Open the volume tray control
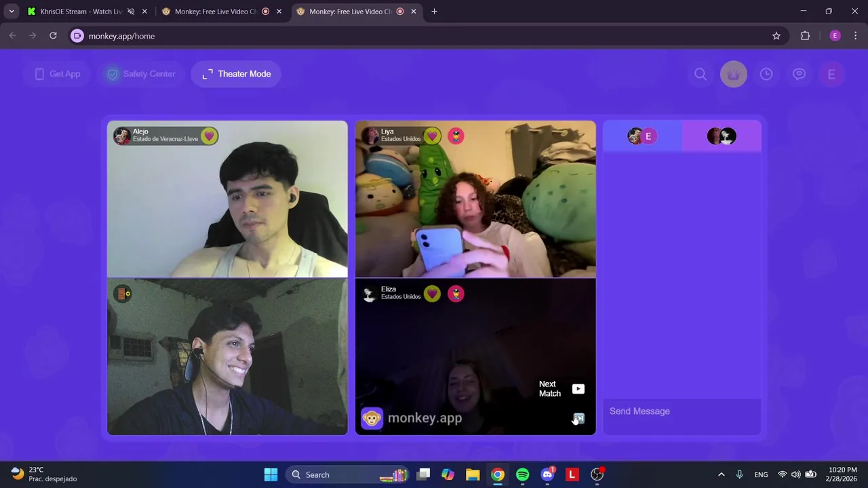The image size is (868, 488). pyautogui.click(x=795, y=474)
